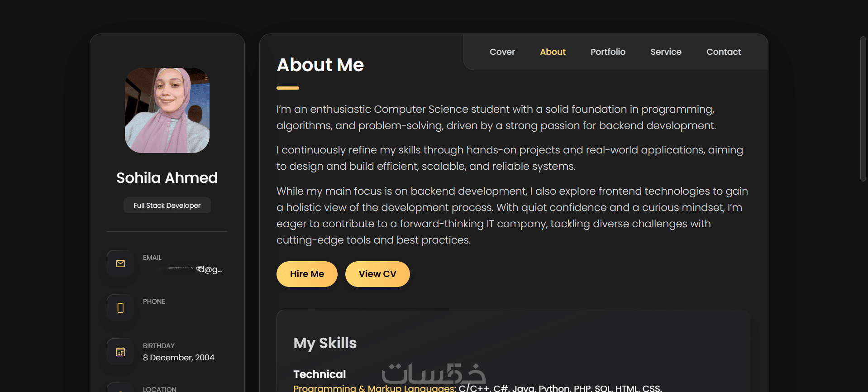868x392 pixels.
Task: Open the Contact tab
Action: click(x=724, y=52)
